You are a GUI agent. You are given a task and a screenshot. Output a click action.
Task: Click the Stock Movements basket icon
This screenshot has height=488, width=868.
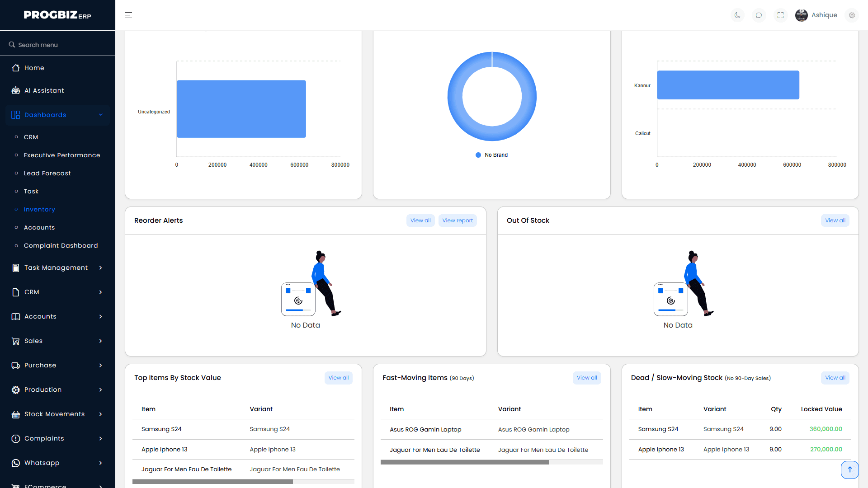click(x=16, y=414)
